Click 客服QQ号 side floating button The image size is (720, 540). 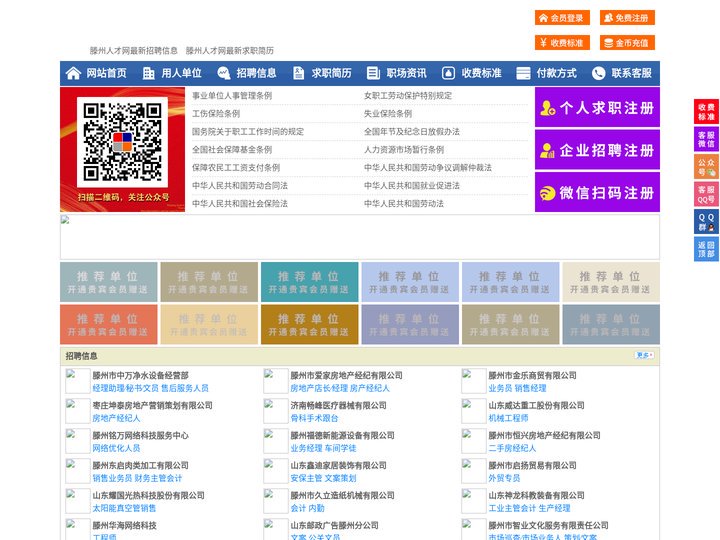[706, 194]
